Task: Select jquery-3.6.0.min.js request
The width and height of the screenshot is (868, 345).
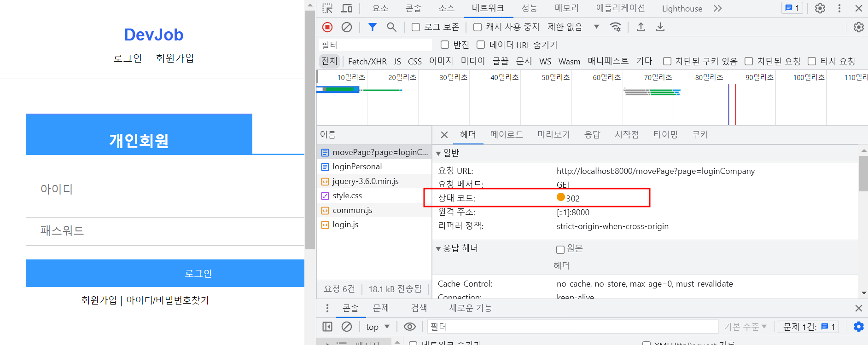Action: point(374,181)
